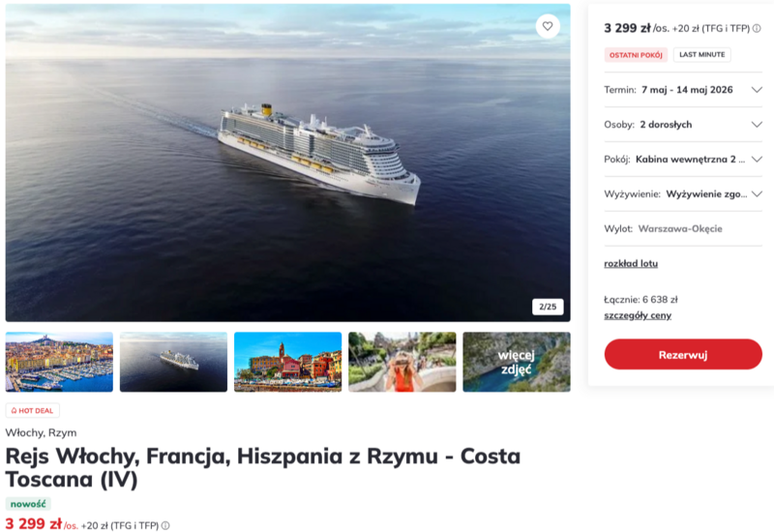Image resolution: width=774 pixels, height=532 pixels.
Task: Open the Wyżywienie meal plan dropdown
Action: pos(757,193)
